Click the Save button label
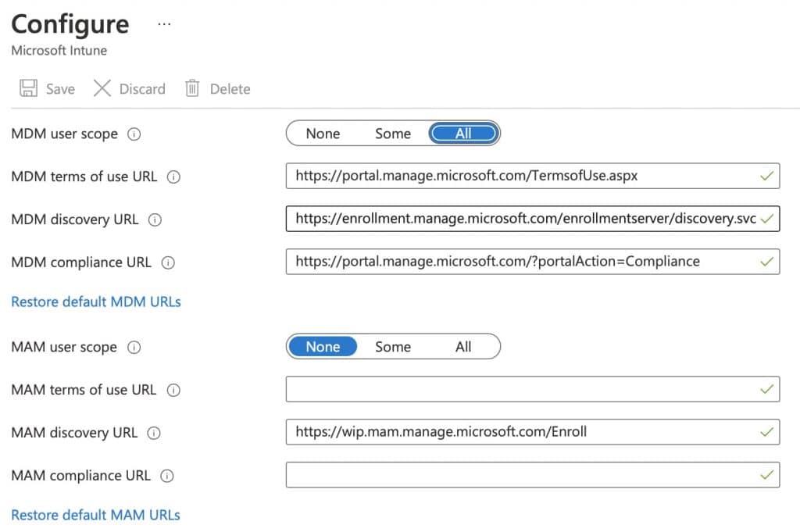This screenshot has width=800, height=532. pyautogui.click(x=60, y=89)
